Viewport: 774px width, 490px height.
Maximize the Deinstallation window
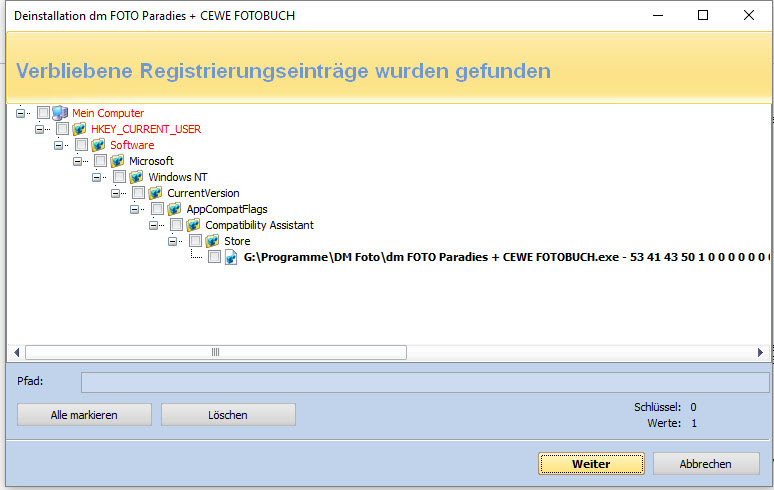point(703,15)
